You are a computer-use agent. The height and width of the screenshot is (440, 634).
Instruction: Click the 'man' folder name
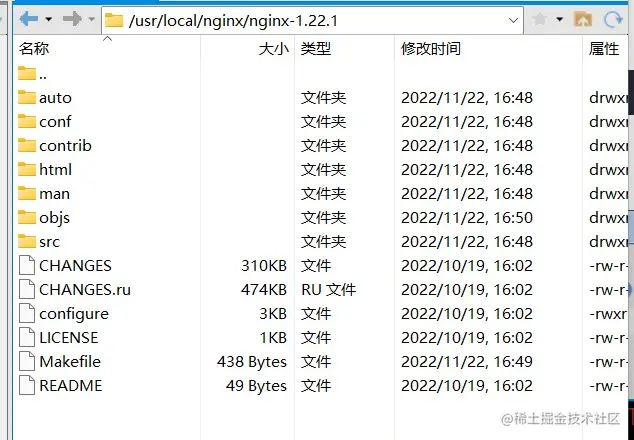tap(55, 194)
